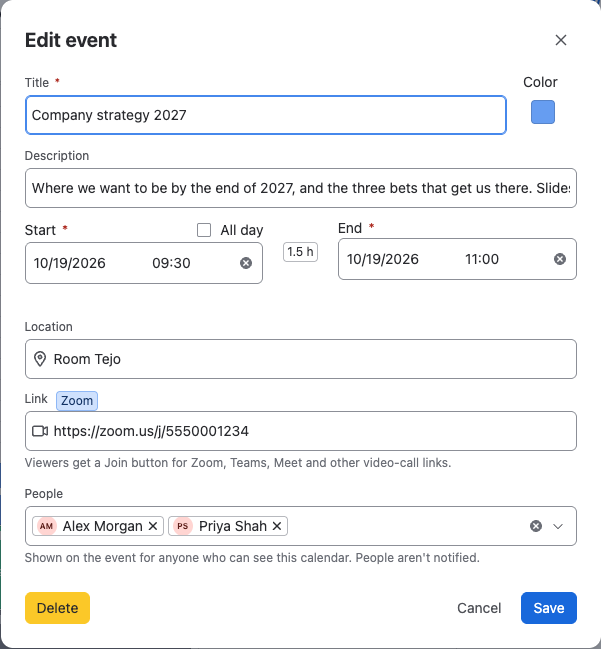Remove Alex Morgan from People

pos(153,526)
